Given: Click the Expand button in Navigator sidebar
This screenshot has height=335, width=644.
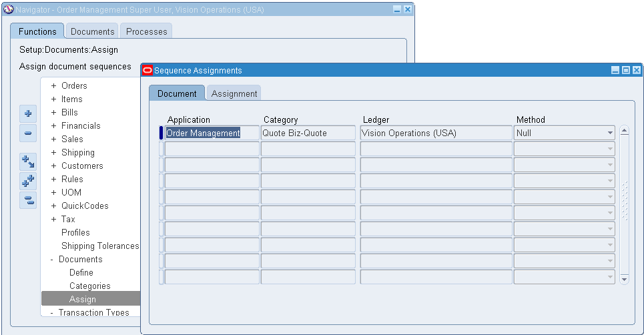Looking at the screenshot, I should click(x=28, y=113).
